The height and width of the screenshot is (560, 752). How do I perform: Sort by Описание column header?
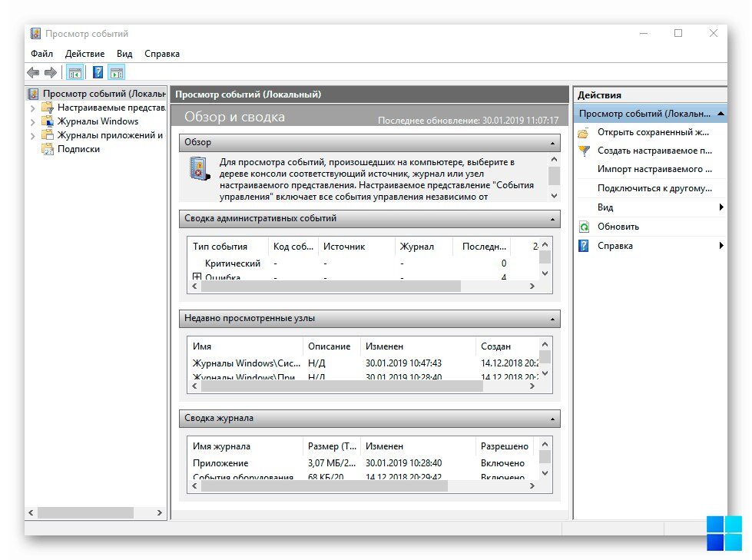click(331, 346)
